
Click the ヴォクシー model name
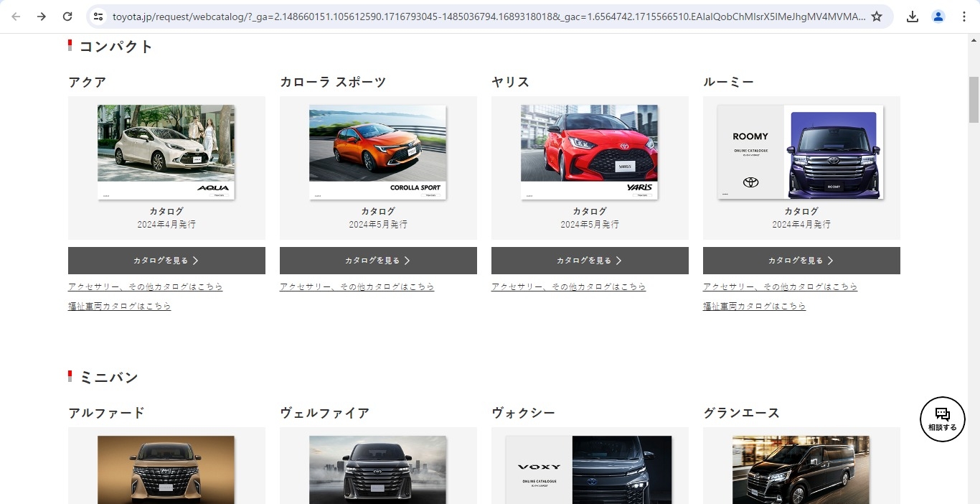click(524, 413)
